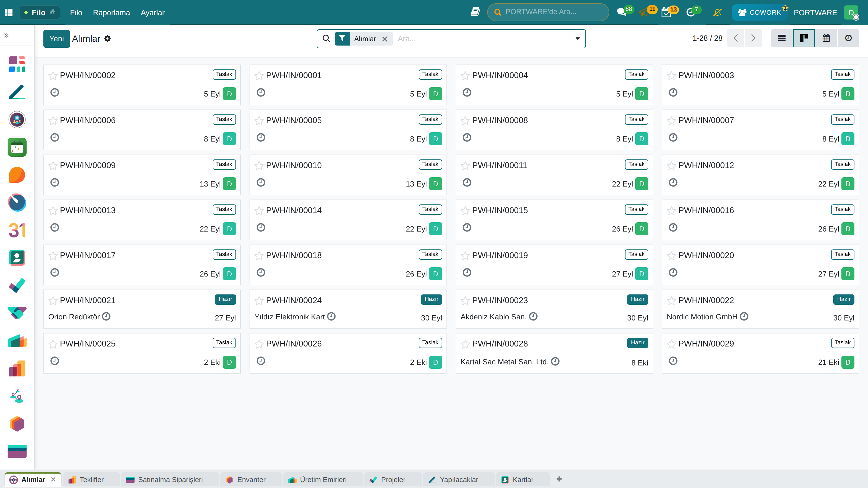The width and height of the screenshot is (868, 488).
Task: Open COWORK button
Action: tap(759, 12)
